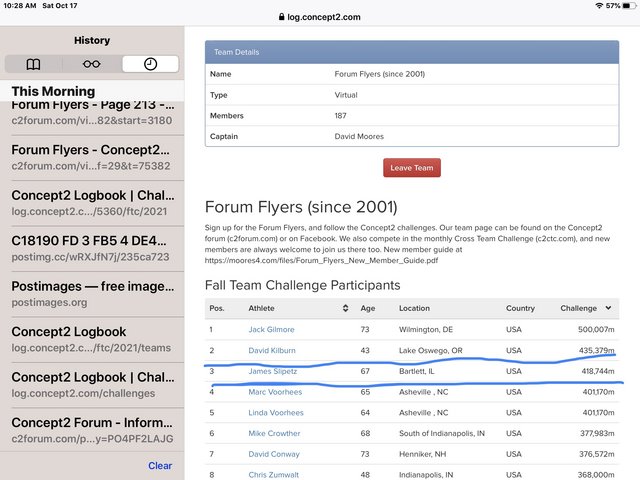640x480 pixels.
Task: Check the battery status icon
Action: click(x=629, y=6)
